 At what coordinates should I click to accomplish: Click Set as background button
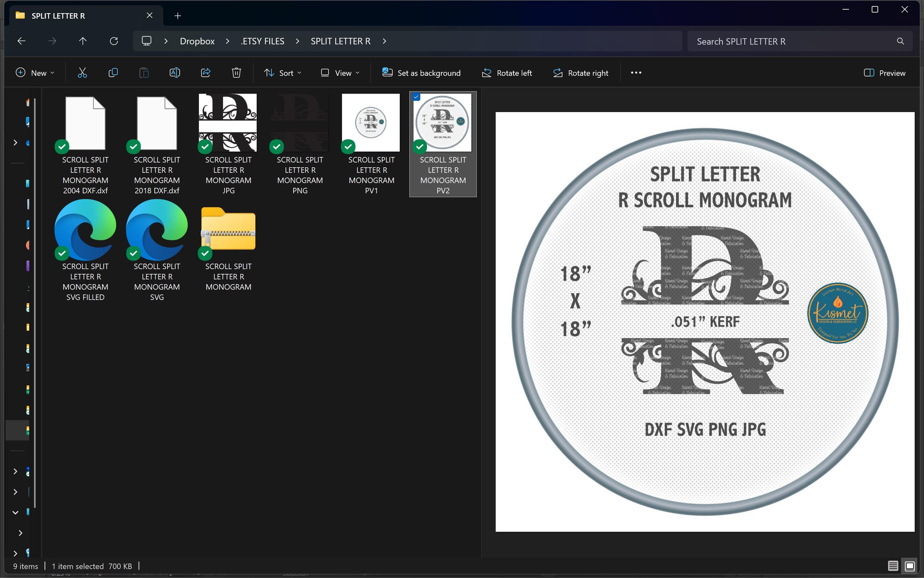click(x=422, y=73)
